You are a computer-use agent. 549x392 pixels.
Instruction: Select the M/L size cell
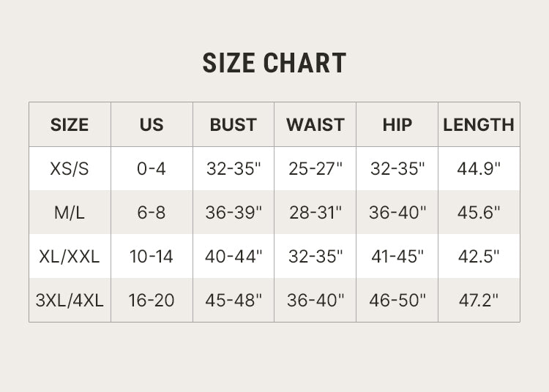tap(70, 213)
